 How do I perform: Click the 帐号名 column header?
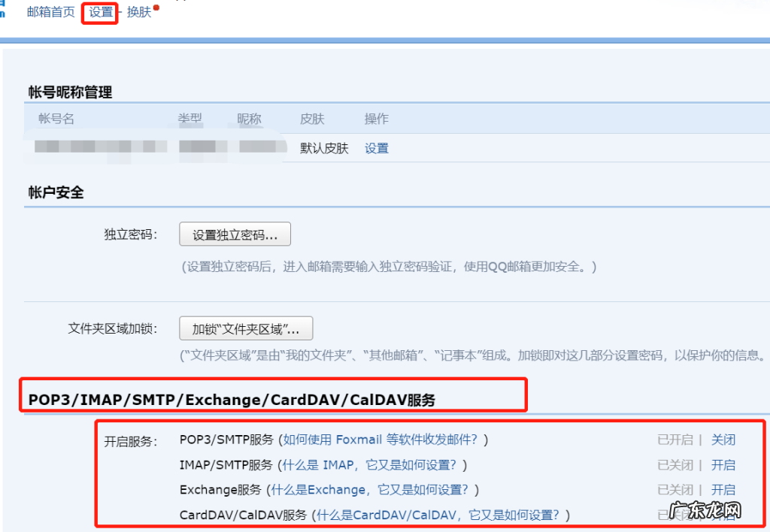(55, 118)
